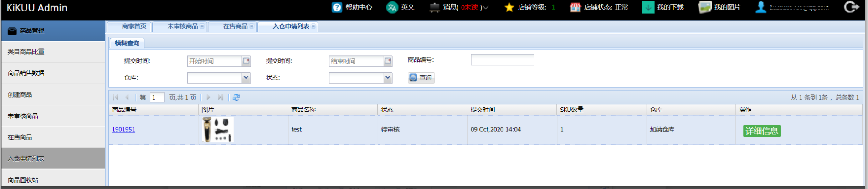Click the 开始时间 start date field

click(215, 61)
